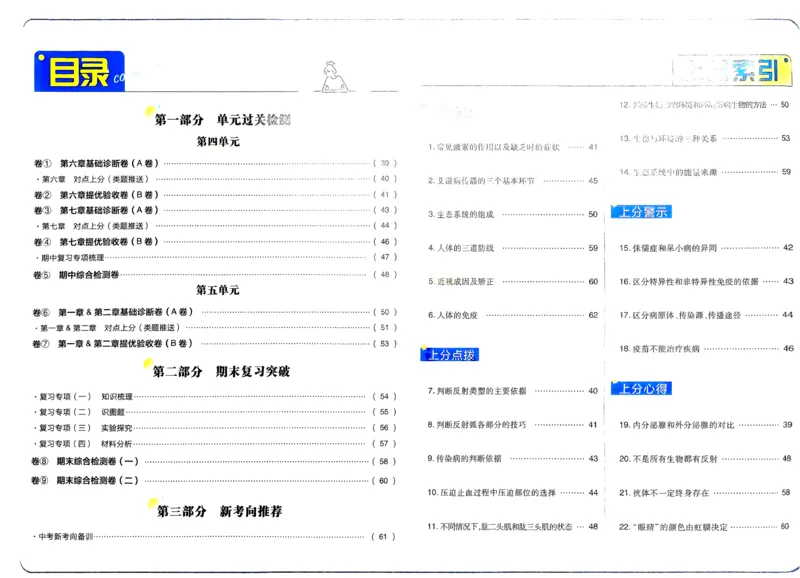This screenshot has width=800, height=578.
Task: Choose item 9 传染病的判断依据
Action: [512, 459]
